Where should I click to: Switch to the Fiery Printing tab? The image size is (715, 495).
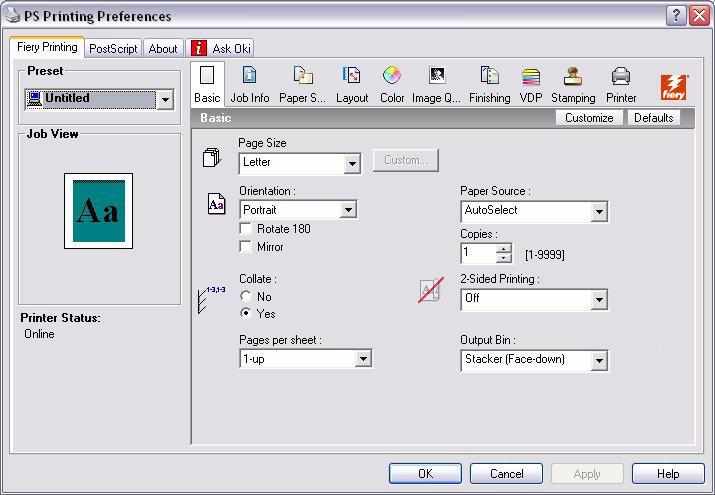(47, 47)
